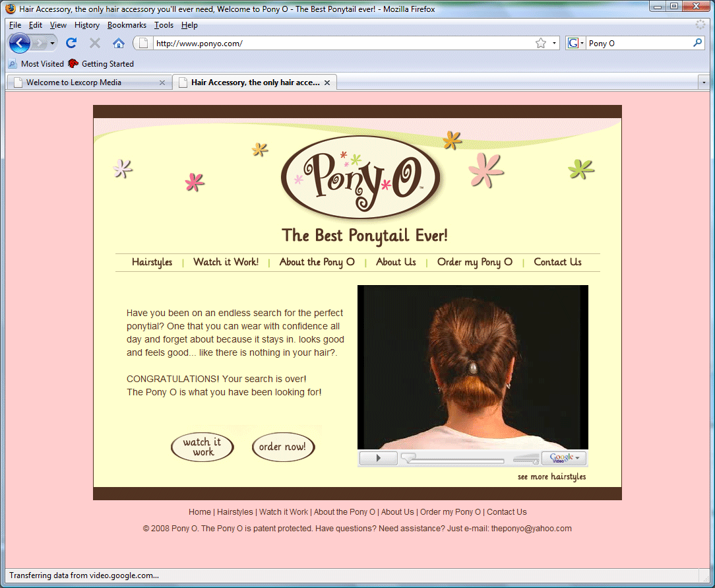The height and width of the screenshot is (588, 715).
Task: Open the Google Video menu on the player
Action: [564, 458]
